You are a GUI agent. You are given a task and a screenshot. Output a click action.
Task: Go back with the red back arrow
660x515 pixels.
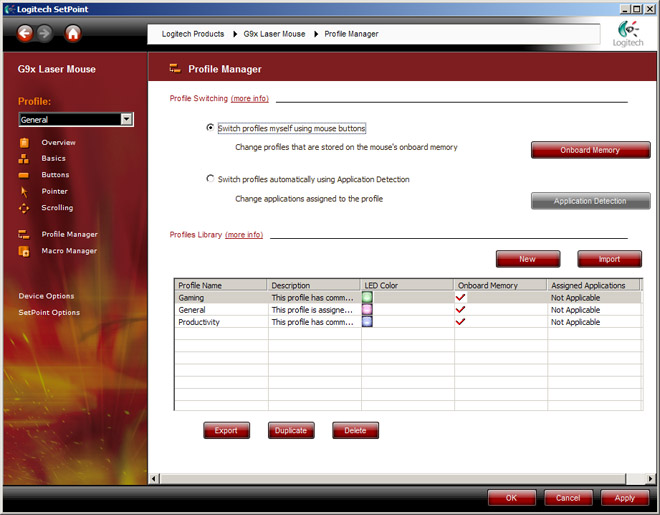(25, 33)
